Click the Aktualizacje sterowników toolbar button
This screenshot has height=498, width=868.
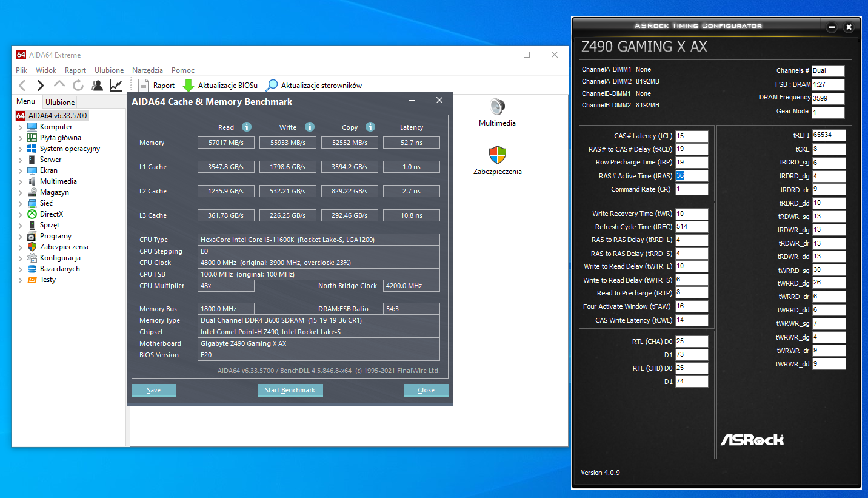314,86
